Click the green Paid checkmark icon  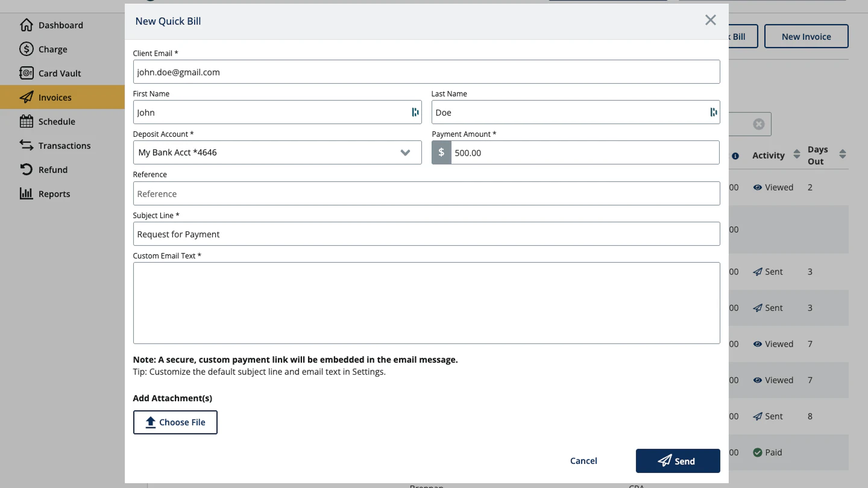click(758, 452)
